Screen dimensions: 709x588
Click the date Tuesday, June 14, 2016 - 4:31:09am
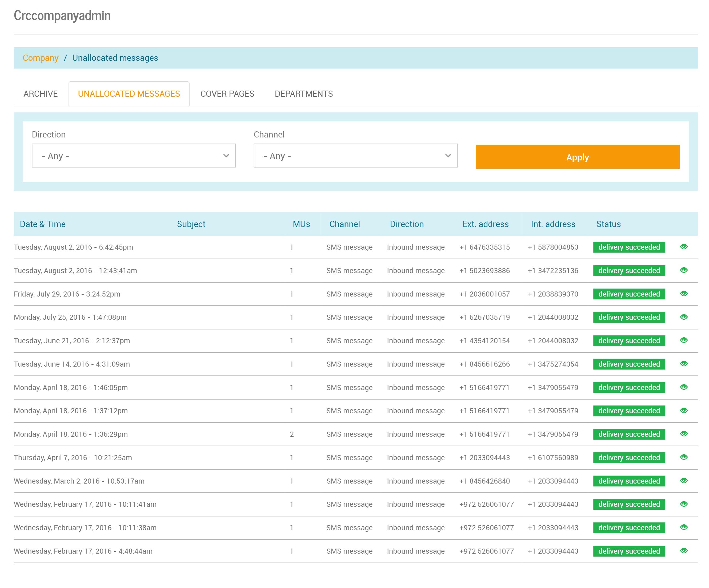(71, 364)
